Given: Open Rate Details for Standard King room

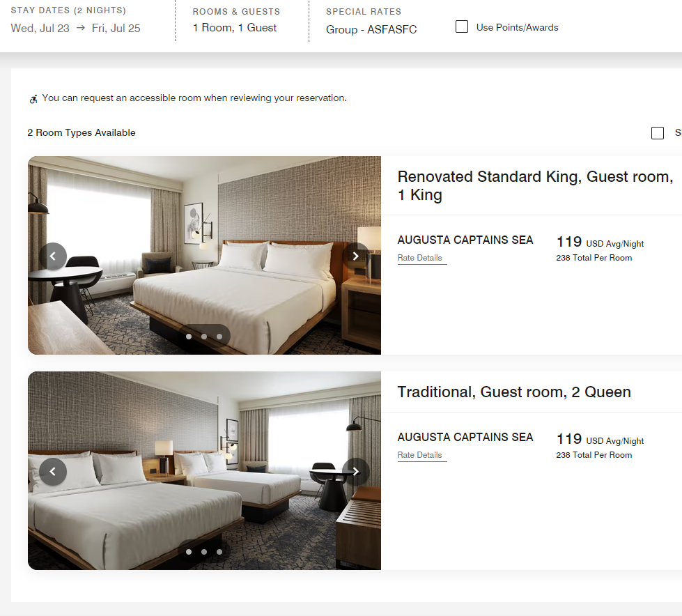Looking at the screenshot, I should point(420,258).
